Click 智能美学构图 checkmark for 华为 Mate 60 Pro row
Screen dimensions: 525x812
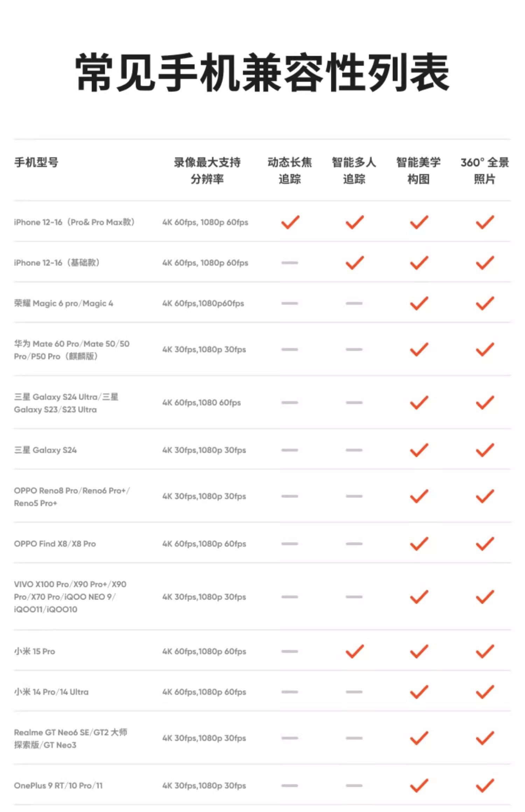[x=419, y=349]
